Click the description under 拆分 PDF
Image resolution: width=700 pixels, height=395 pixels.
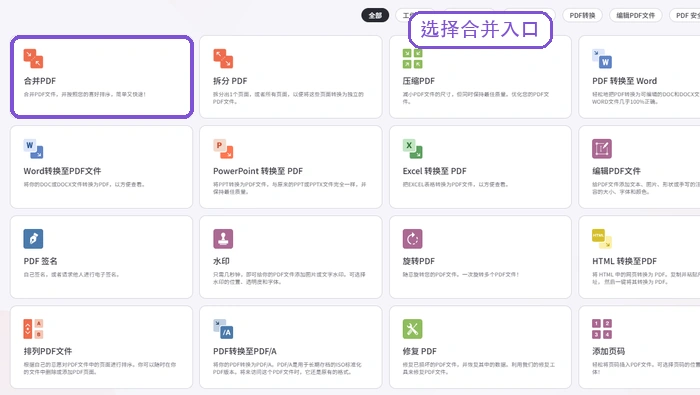coord(288,98)
